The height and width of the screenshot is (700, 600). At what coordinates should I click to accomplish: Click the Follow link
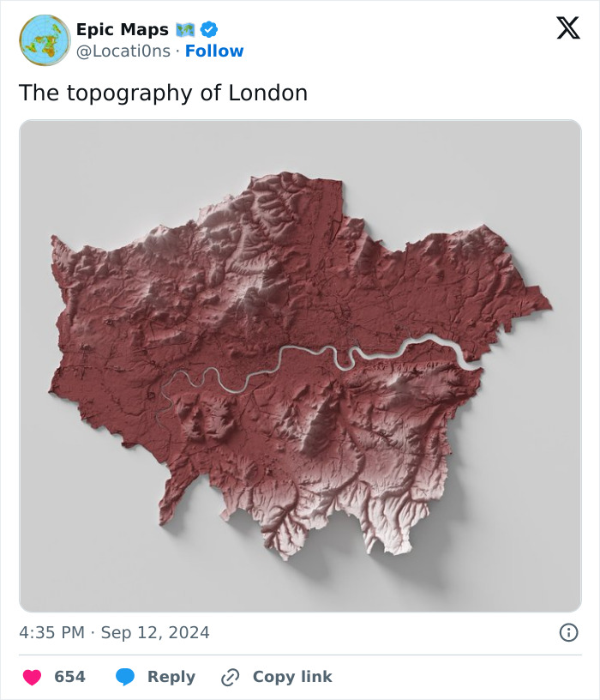pyautogui.click(x=214, y=51)
